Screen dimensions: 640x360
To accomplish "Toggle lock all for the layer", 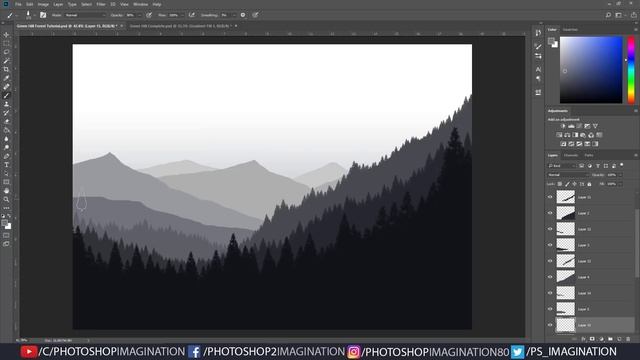I will pyautogui.click(x=589, y=184).
